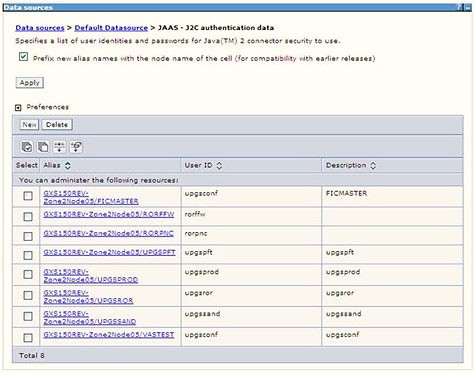
Task: Sort table by User ID column
Action: (219, 165)
